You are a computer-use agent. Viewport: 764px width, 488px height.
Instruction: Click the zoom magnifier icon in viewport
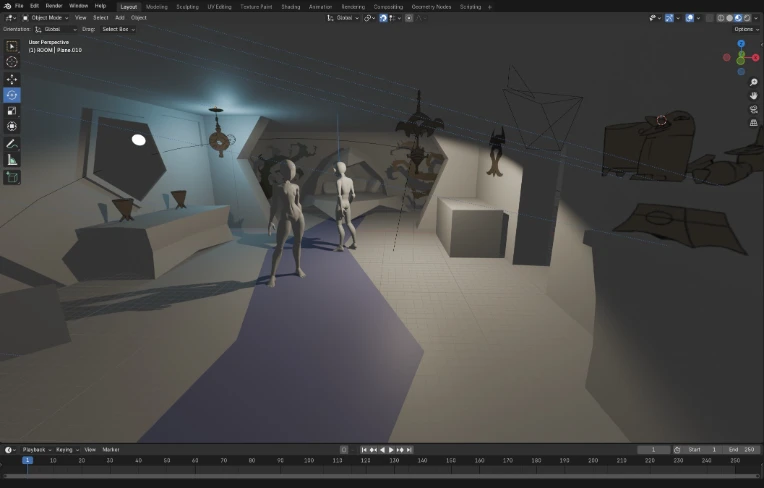point(754,82)
